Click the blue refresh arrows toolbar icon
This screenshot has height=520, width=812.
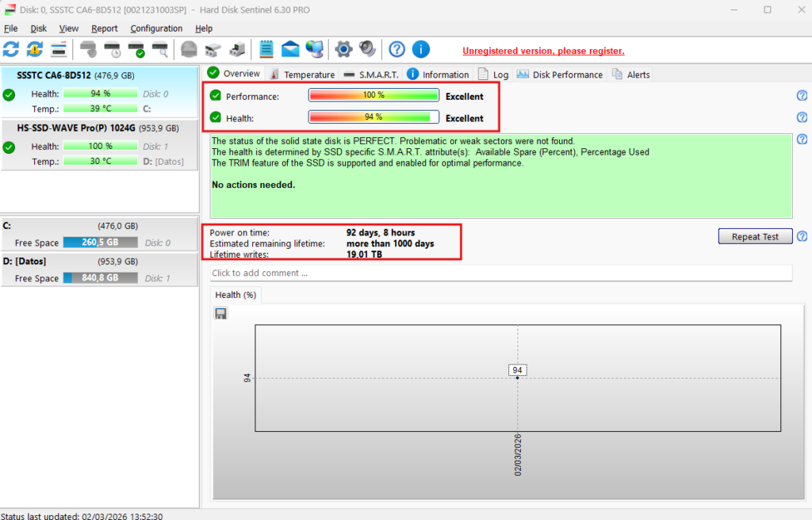click(11, 49)
